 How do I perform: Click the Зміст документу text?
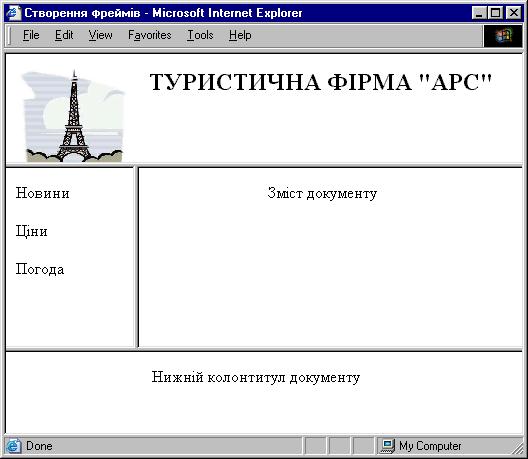click(322, 193)
